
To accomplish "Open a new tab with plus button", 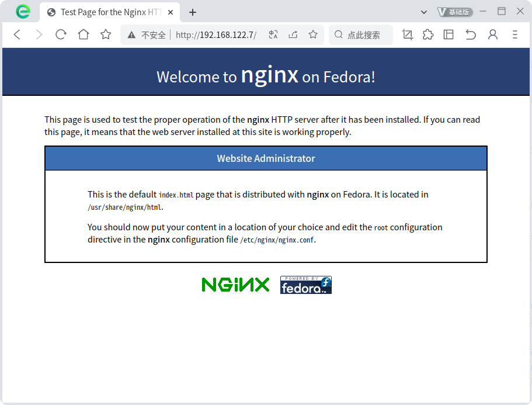I will [193, 12].
